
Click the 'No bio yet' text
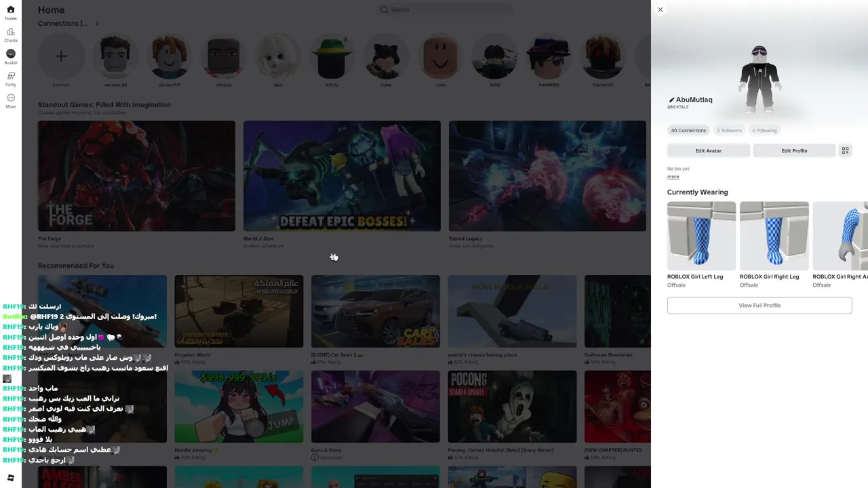click(x=678, y=169)
